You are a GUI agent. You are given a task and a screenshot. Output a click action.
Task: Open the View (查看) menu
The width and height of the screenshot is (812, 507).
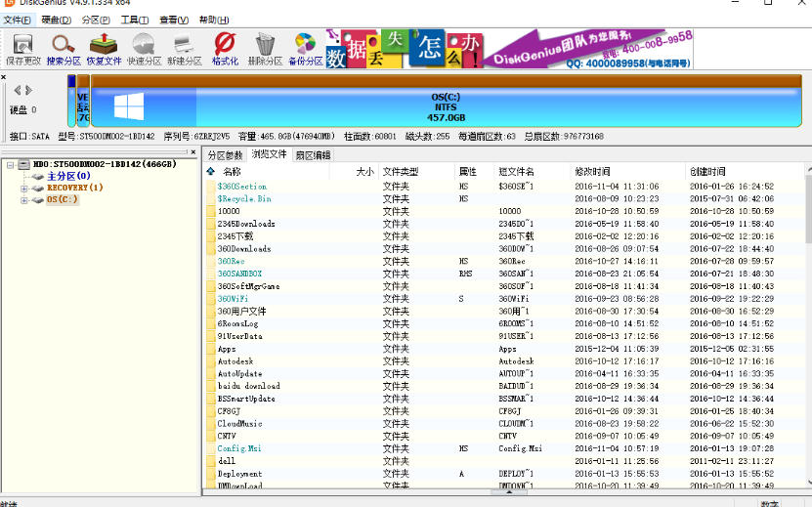pyautogui.click(x=174, y=20)
